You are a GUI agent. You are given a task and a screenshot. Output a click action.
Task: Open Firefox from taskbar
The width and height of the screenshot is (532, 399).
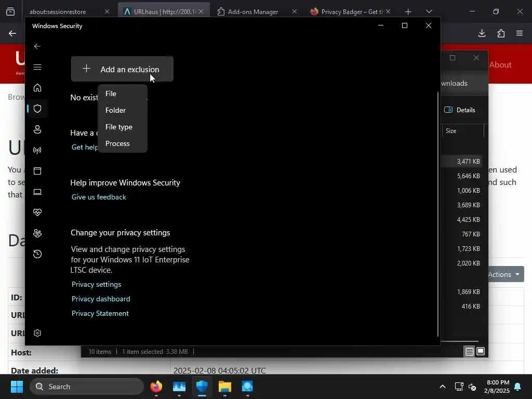(156, 387)
